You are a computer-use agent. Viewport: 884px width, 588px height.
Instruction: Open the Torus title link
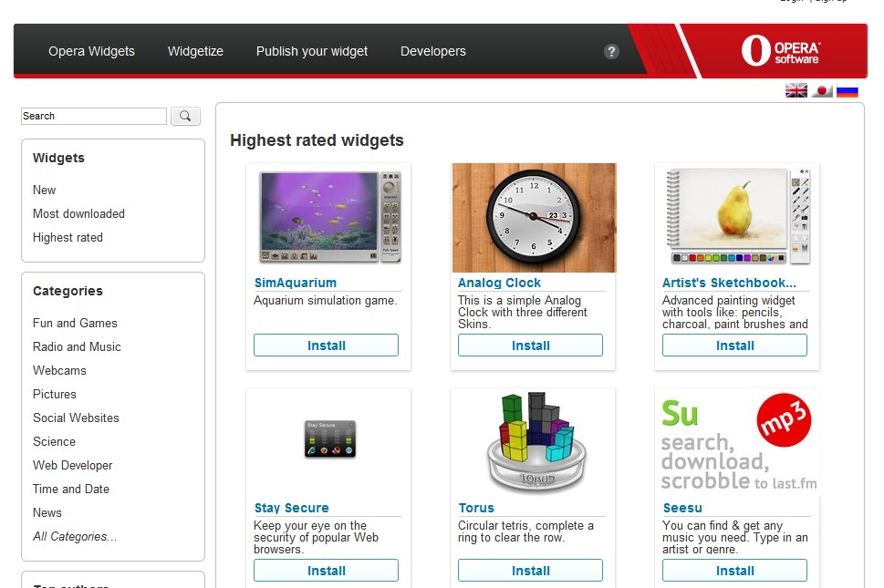point(476,508)
